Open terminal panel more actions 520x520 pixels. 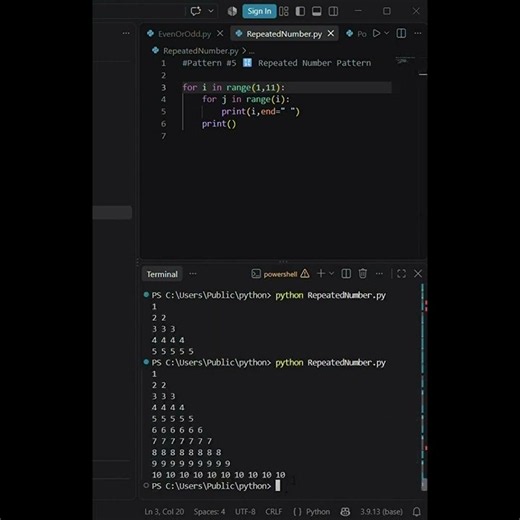coord(379,274)
